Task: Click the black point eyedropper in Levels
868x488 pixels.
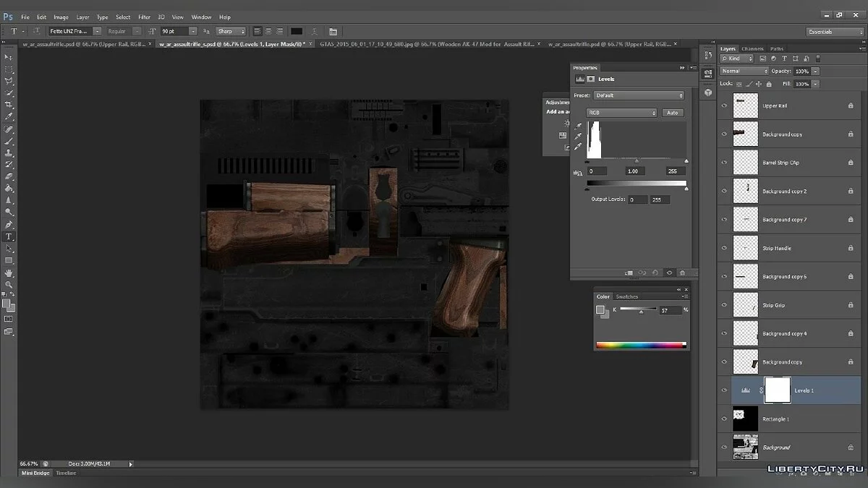Action: pos(578,126)
